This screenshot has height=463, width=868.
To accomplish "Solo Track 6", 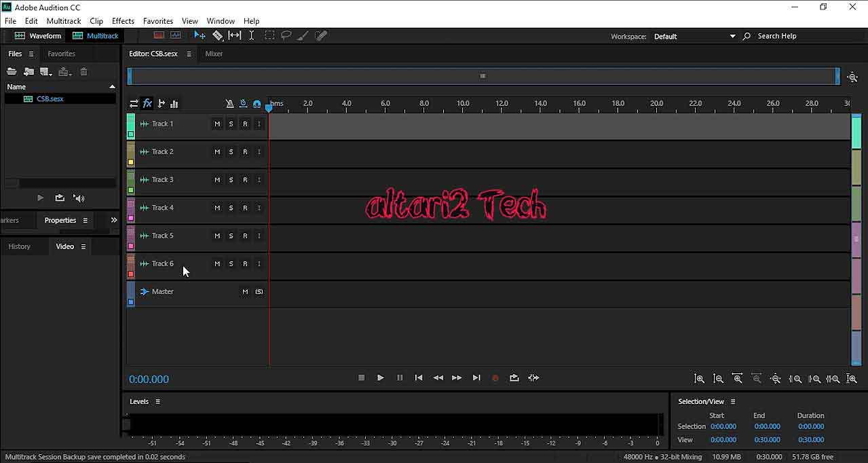I will pyautogui.click(x=231, y=263).
